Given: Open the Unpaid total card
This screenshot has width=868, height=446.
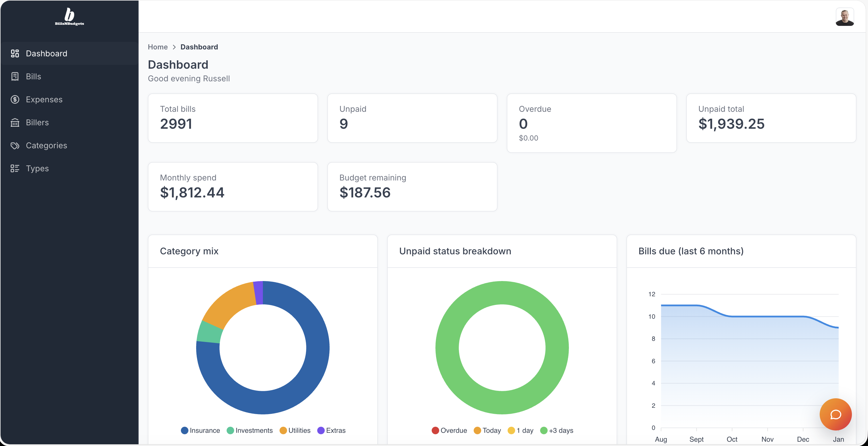Looking at the screenshot, I should tap(771, 118).
